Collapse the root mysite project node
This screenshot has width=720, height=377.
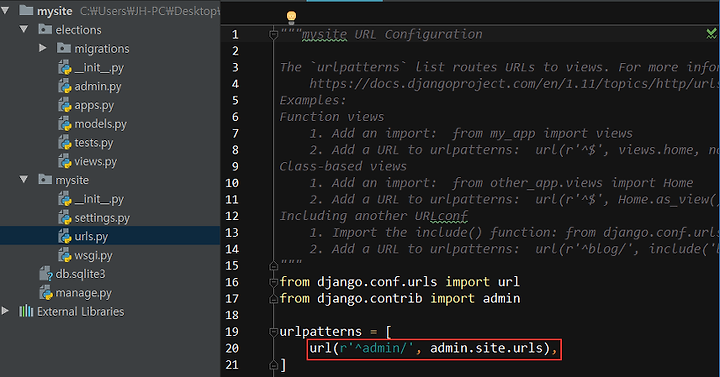[5, 10]
